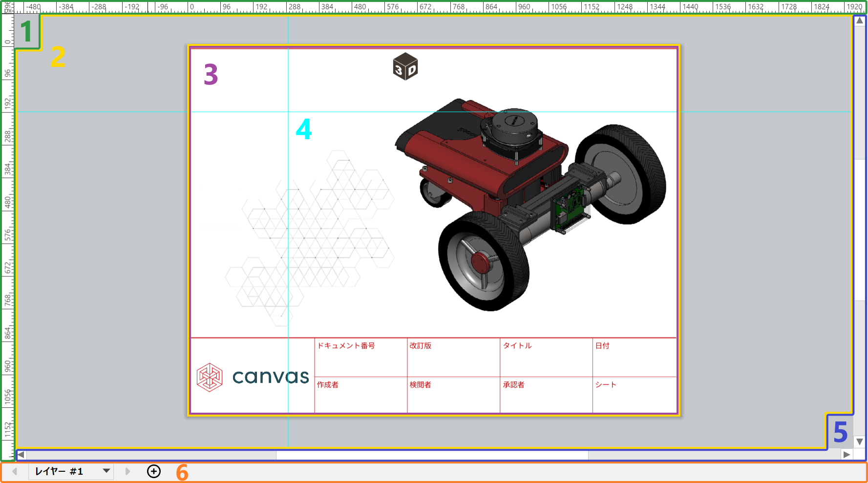
Task: Click the 作成者 title block cell
Action: (x=360, y=395)
